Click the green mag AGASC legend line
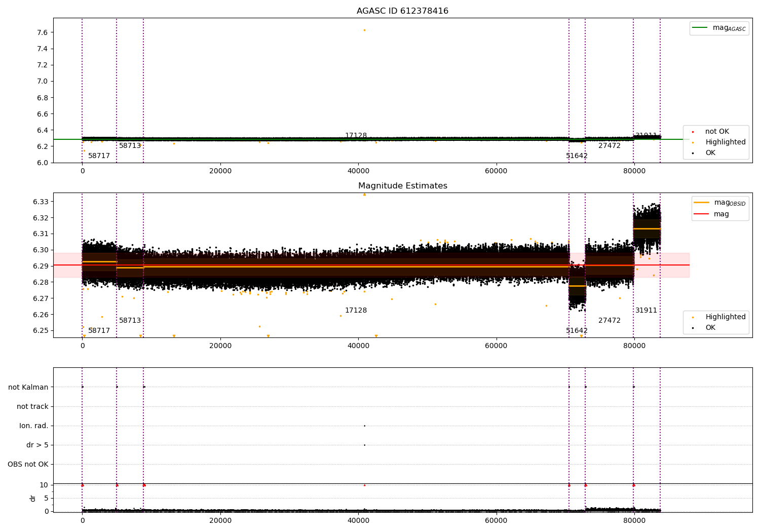Image resolution: width=760 pixels, height=532 pixels. (700, 28)
